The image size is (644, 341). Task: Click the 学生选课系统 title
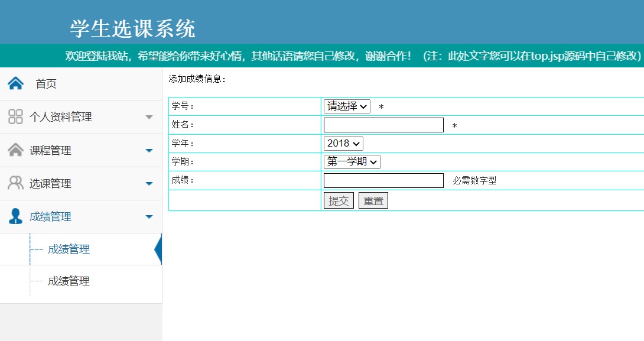[x=133, y=29]
